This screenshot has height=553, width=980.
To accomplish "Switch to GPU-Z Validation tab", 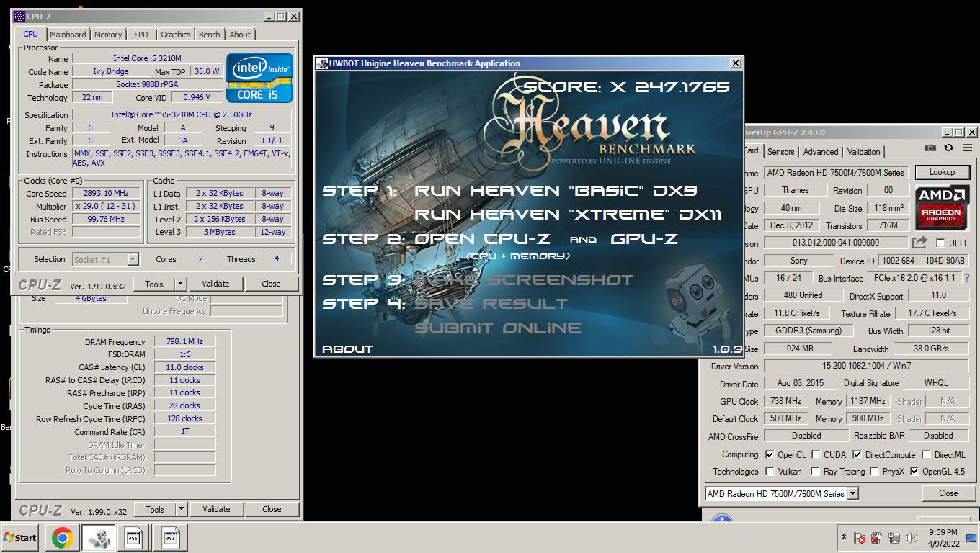I will tap(863, 152).
